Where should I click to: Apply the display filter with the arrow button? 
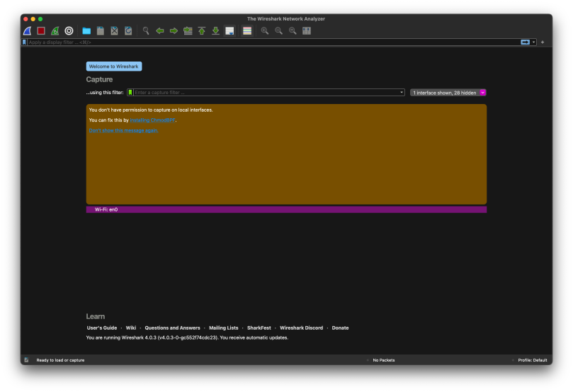pyautogui.click(x=525, y=42)
